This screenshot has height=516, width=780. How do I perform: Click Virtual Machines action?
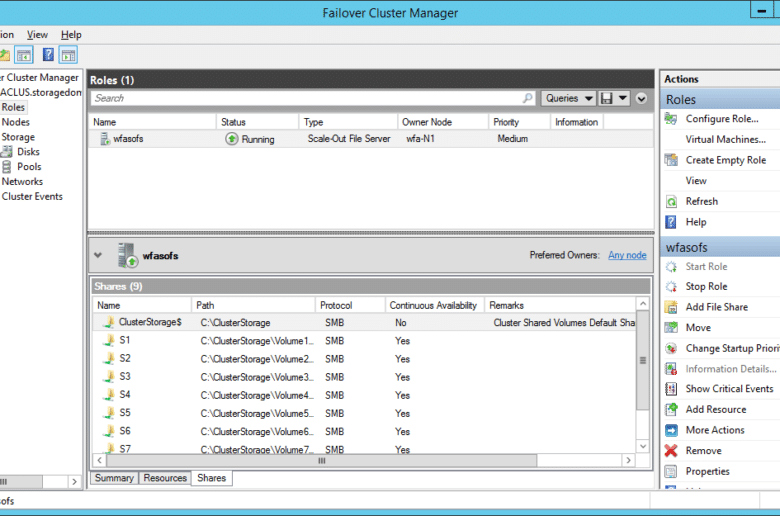pyautogui.click(x=725, y=139)
